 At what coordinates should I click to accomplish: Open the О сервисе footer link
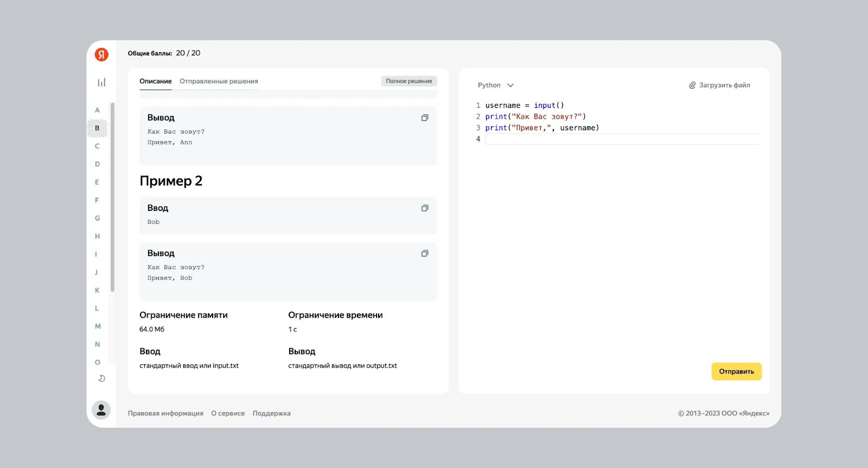click(228, 413)
